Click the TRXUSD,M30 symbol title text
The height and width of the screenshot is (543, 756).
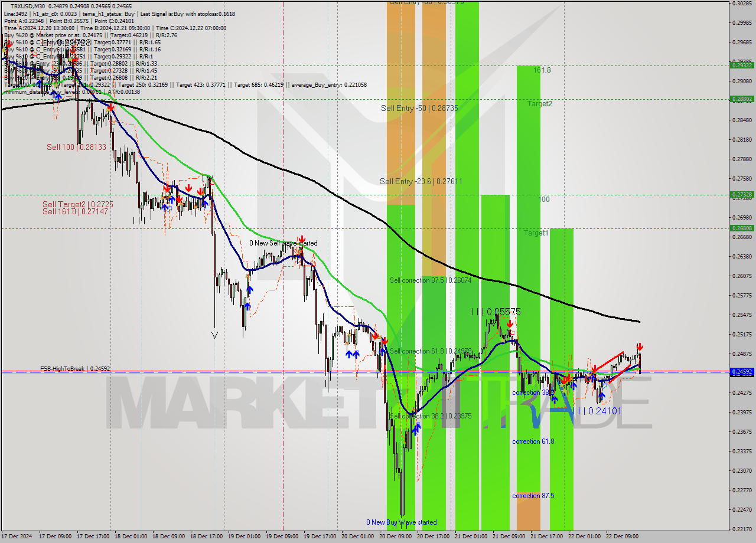(x=28, y=6)
